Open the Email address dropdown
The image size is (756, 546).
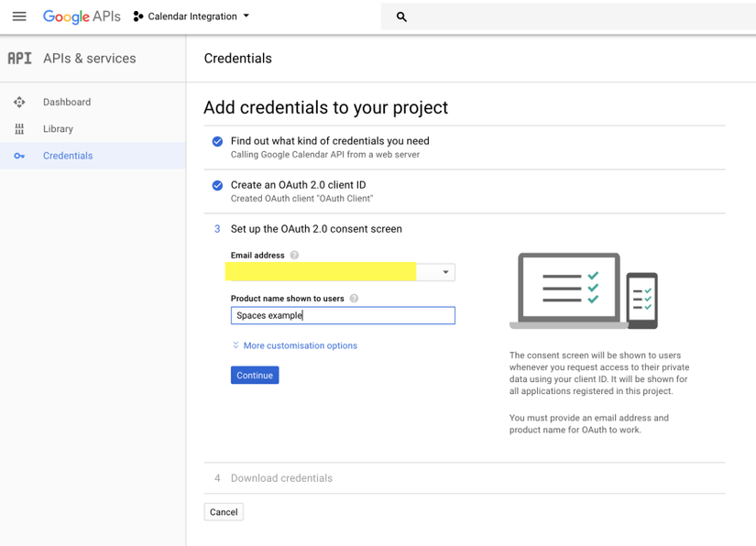(445, 272)
